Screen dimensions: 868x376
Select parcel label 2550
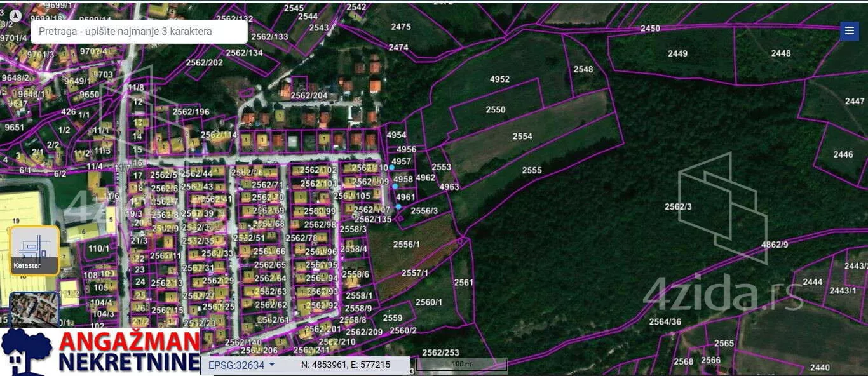pyautogui.click(x=496, y=110)
